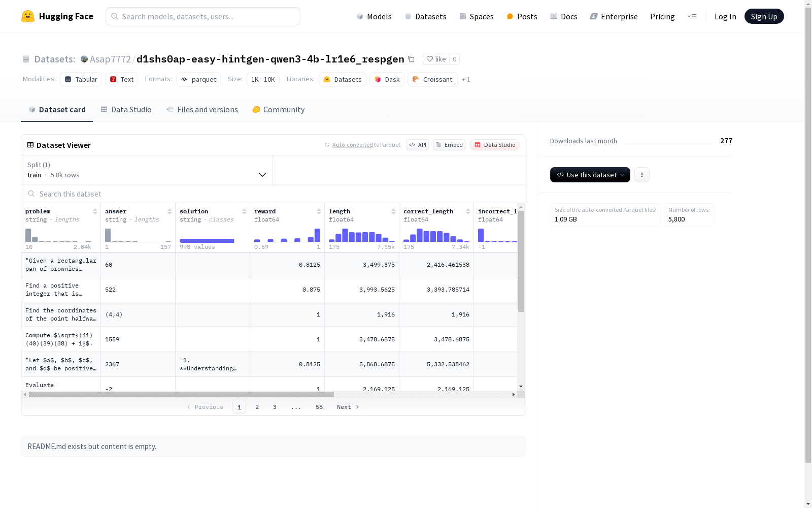812x508 pixels.
Task: Click the Sign Up button
Action: coord(764,16)
